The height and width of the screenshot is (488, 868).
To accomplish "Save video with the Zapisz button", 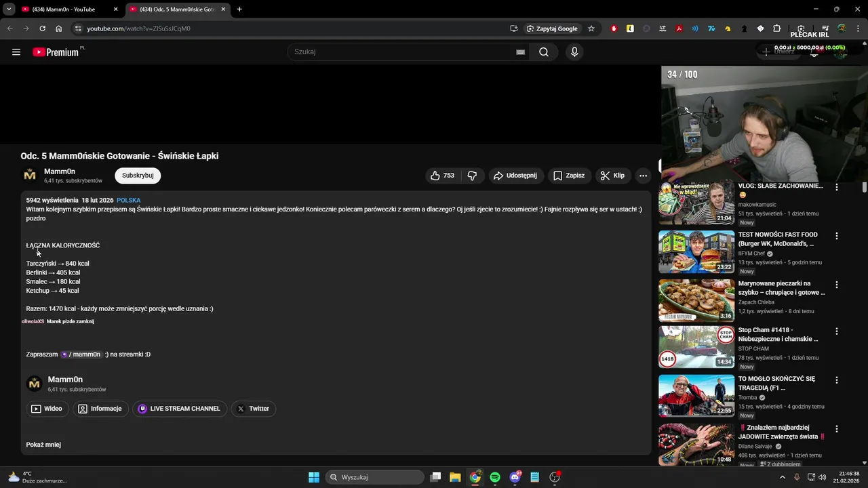I will [568, 176].
